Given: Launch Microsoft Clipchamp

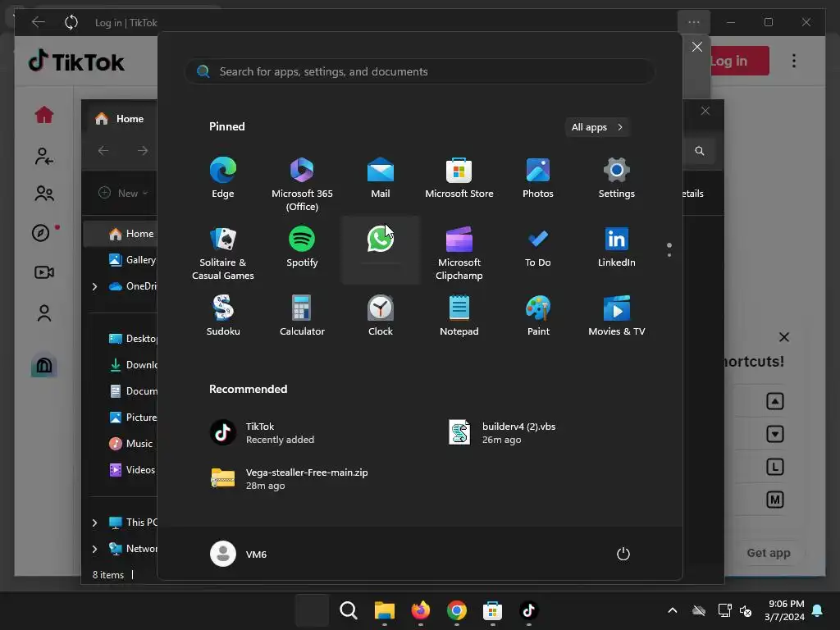Looking at the screenshot, I should click(459, 253).
